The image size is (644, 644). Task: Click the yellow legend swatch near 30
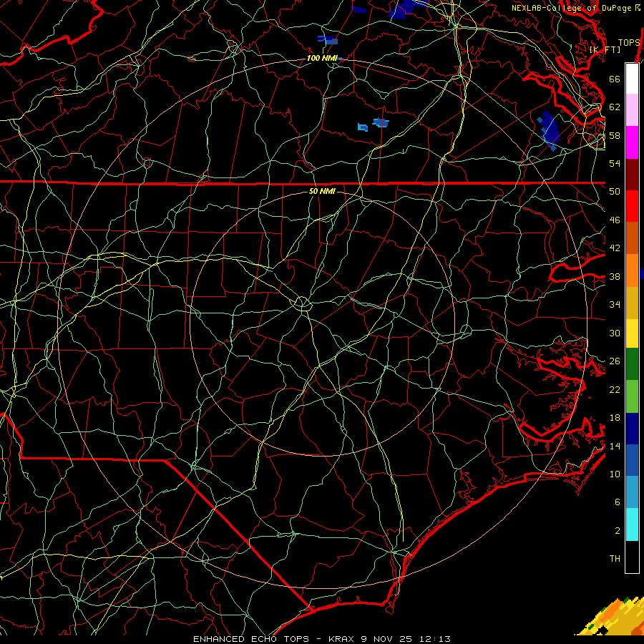click(x=632, y=333)
